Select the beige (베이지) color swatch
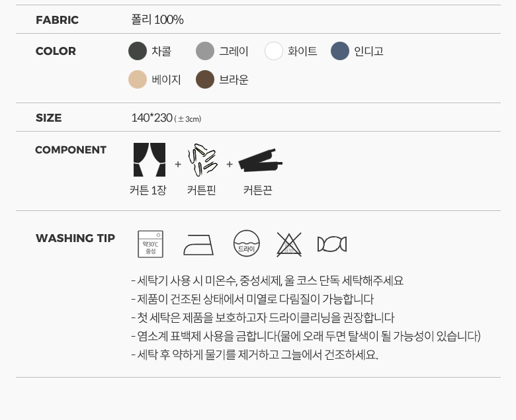The image size is (516, 420). [138, 79]
